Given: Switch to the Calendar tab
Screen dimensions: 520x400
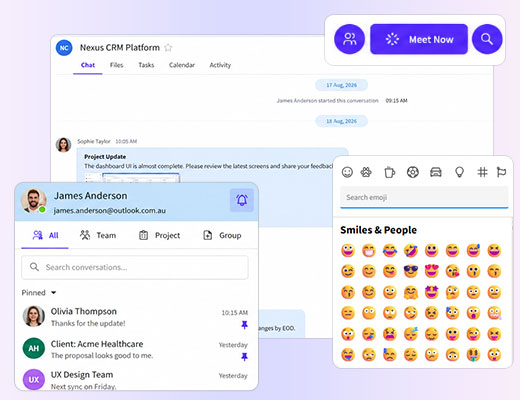Looking at the screenshot, I should pos(182,65).
